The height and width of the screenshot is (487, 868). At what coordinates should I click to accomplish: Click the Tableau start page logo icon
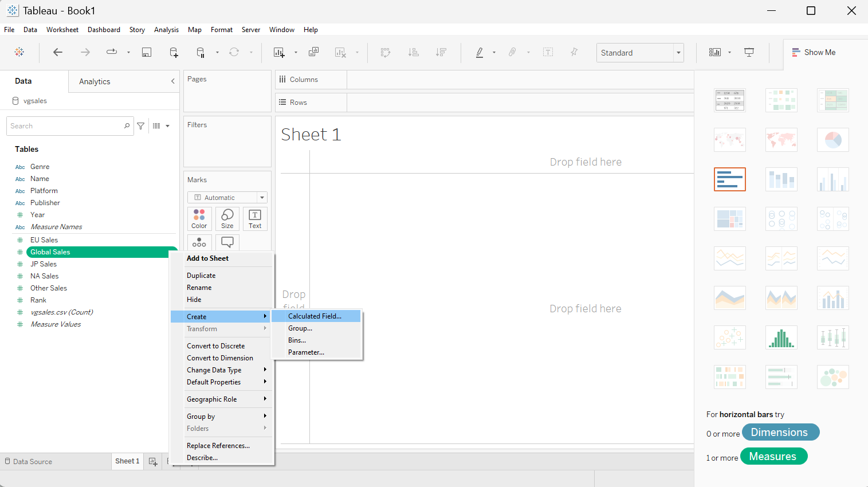[19, 52]
